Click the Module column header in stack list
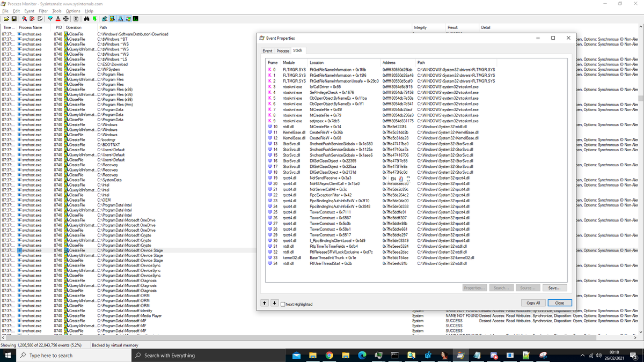644x362 pixels. pos(295,63)
